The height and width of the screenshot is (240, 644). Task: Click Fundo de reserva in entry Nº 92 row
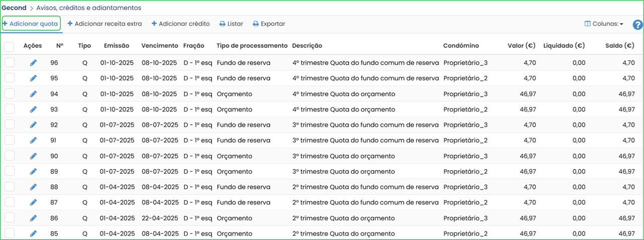point(244,125)
